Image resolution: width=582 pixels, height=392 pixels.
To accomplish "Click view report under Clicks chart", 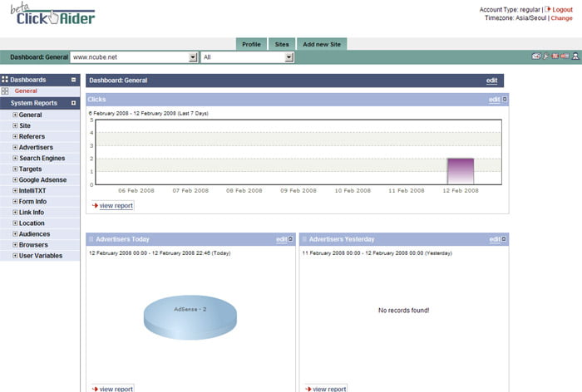I will (116, 205).
